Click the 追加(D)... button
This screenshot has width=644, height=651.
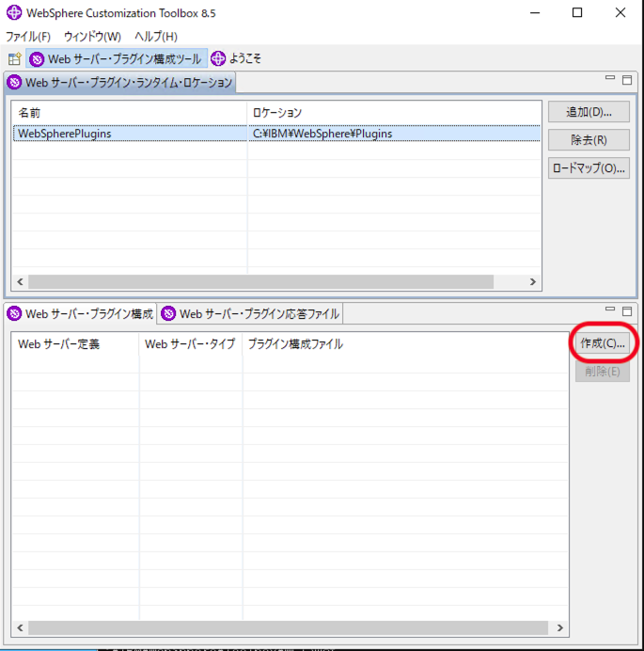[x=589, y=112]
